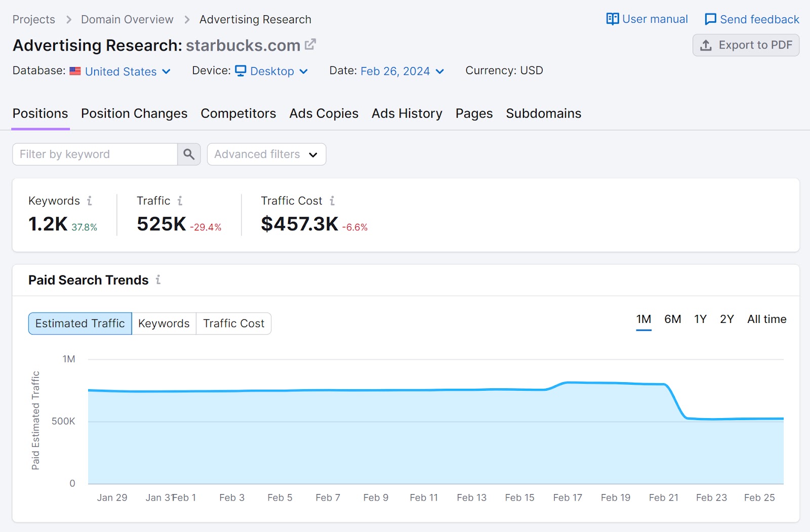Click the search magnifier icon

click(x=189, y=154)
